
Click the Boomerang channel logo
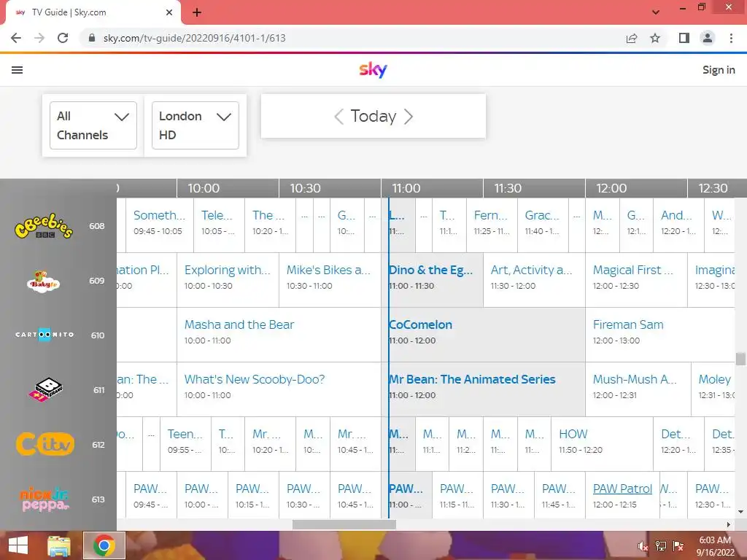(45, 389)
